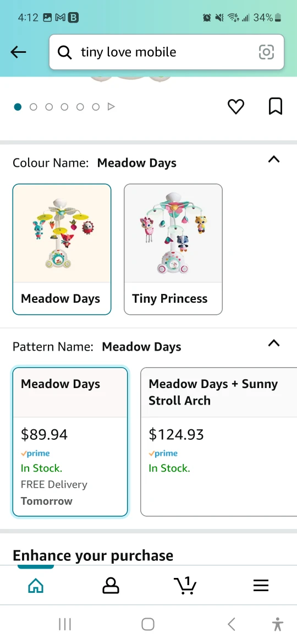Tap the Home icon in bottom bar

click(36, 585)
